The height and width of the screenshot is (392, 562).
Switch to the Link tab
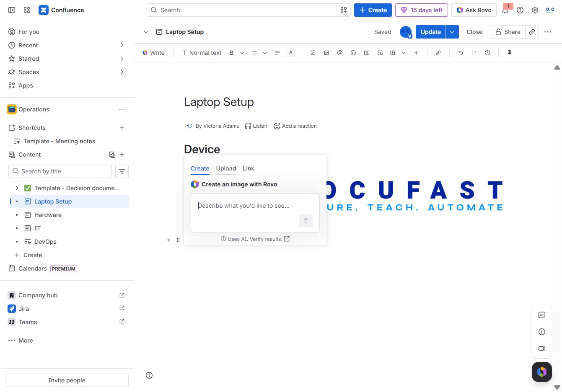(x=249, y=168)
